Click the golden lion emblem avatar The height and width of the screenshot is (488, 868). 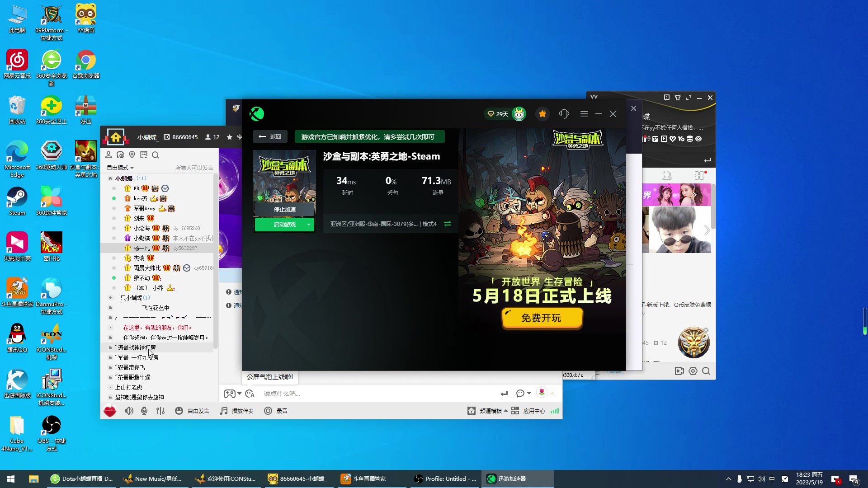[694, 342]
